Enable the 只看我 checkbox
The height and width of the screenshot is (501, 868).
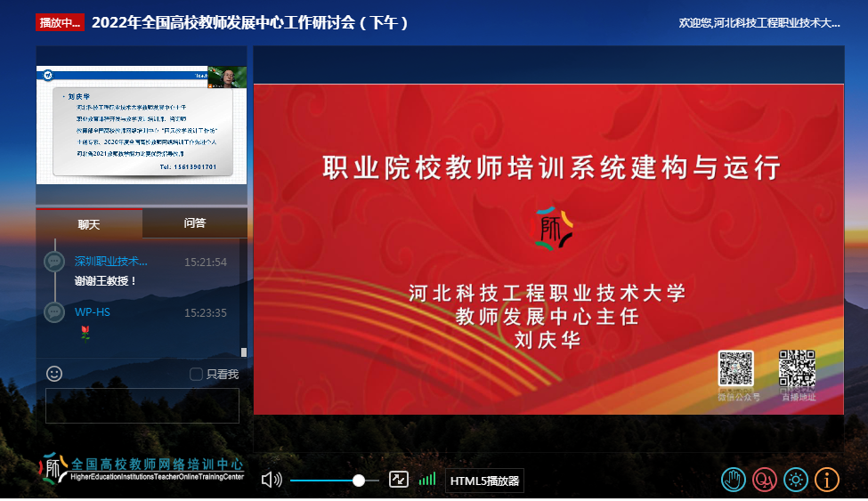pyautogui.click(x=196, y=375)
